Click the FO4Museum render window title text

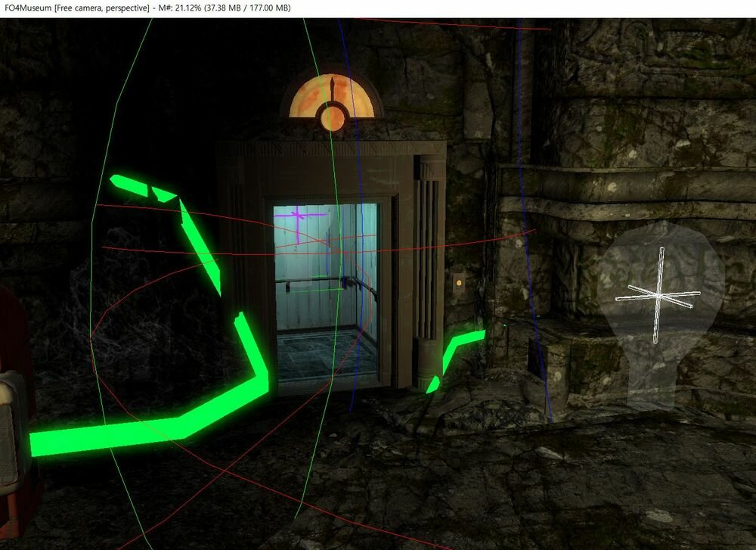[147, 8]
